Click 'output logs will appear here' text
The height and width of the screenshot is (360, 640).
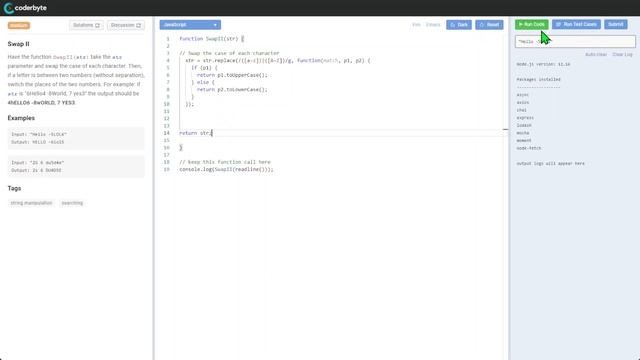pos(550,163)
